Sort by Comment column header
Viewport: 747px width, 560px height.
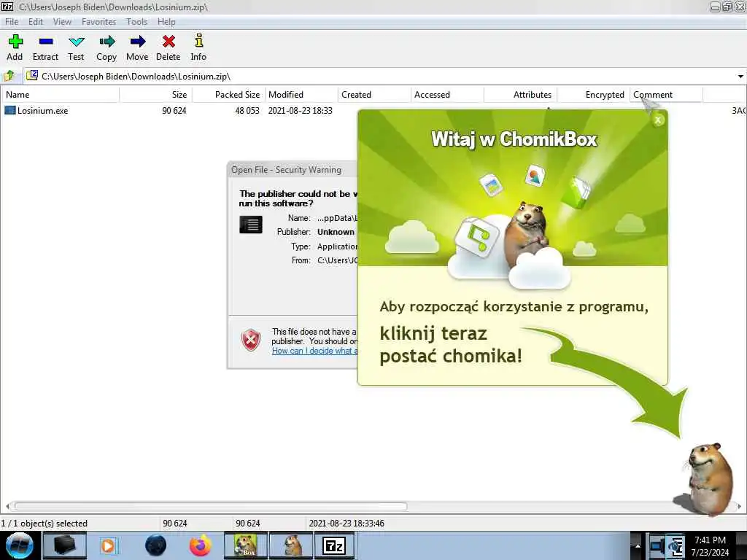tap(666, 94)
